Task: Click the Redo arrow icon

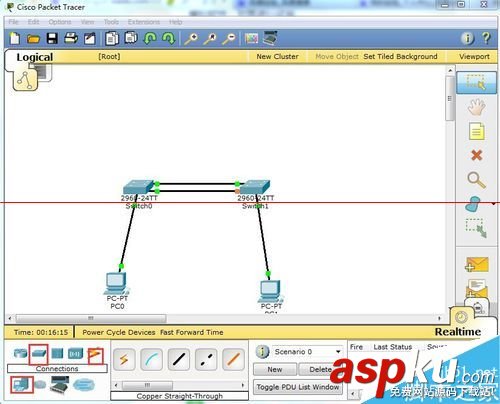Action: [168, 39]
